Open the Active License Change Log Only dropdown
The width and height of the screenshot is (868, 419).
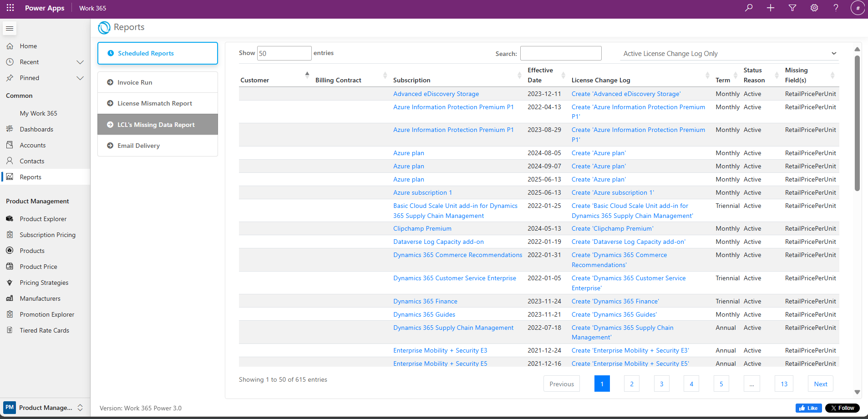pyautogui.click(x=730, y=54)
